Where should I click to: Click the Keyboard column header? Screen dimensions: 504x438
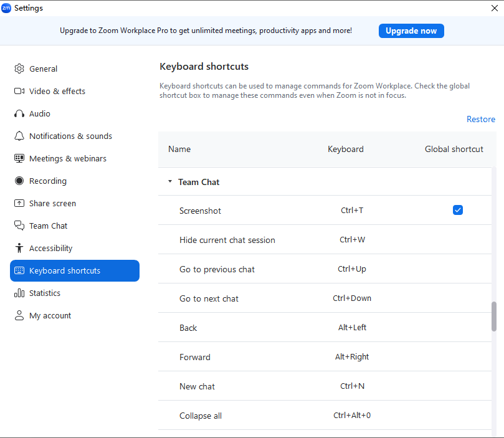346,149
